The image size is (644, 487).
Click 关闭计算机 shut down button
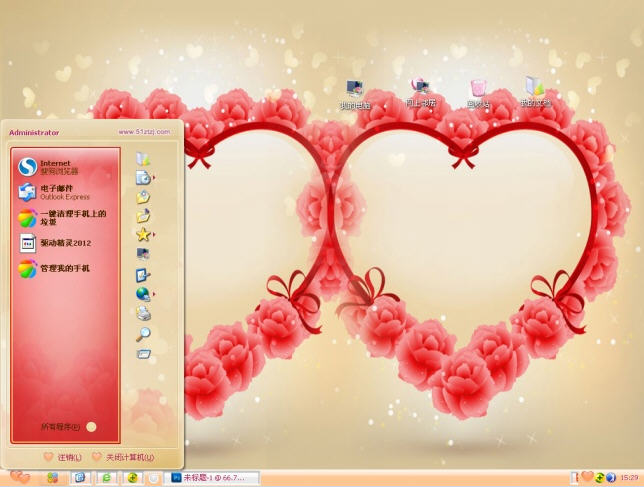[123, 457]
